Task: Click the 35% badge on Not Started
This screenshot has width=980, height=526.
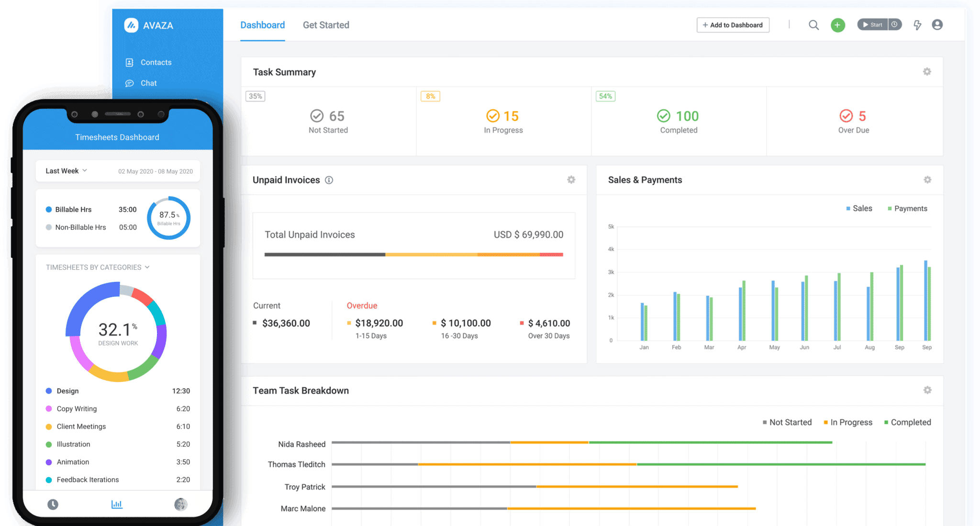Action: [256, 96]
